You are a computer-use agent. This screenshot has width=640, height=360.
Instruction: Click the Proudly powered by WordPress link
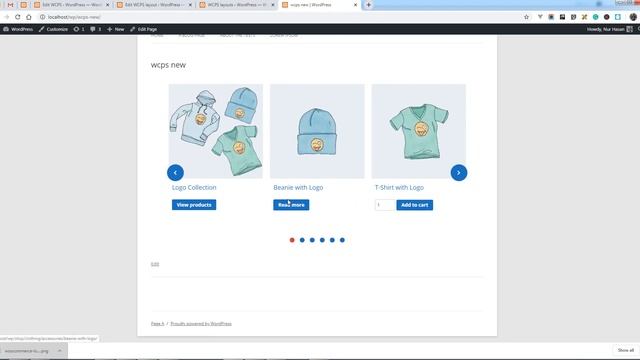201,324
